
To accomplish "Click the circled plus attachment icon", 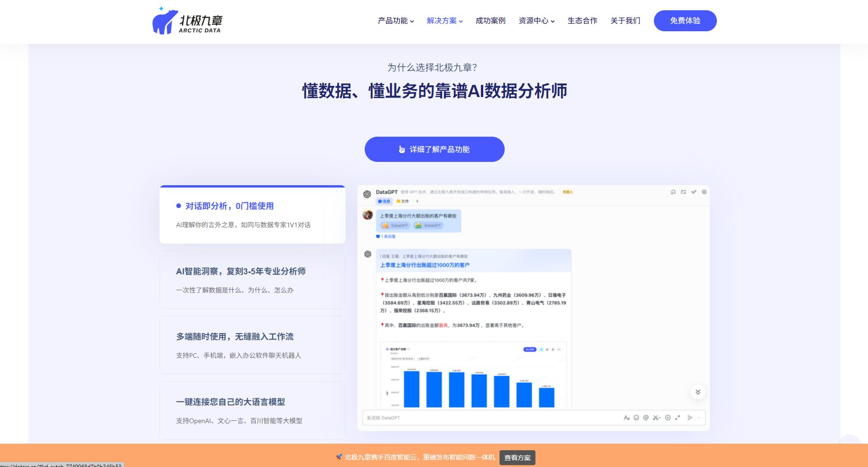I will coord(667,418).
